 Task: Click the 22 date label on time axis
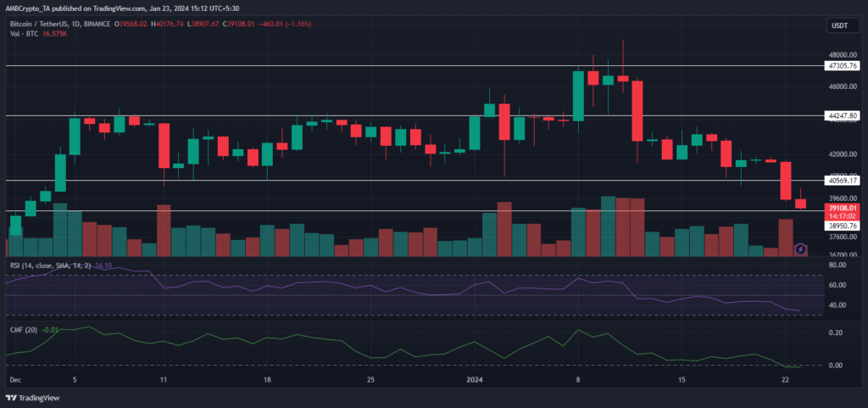[x=786, y=380]
